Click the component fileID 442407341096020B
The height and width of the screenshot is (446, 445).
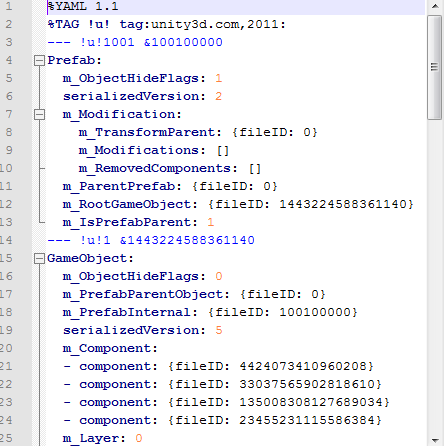303,366
